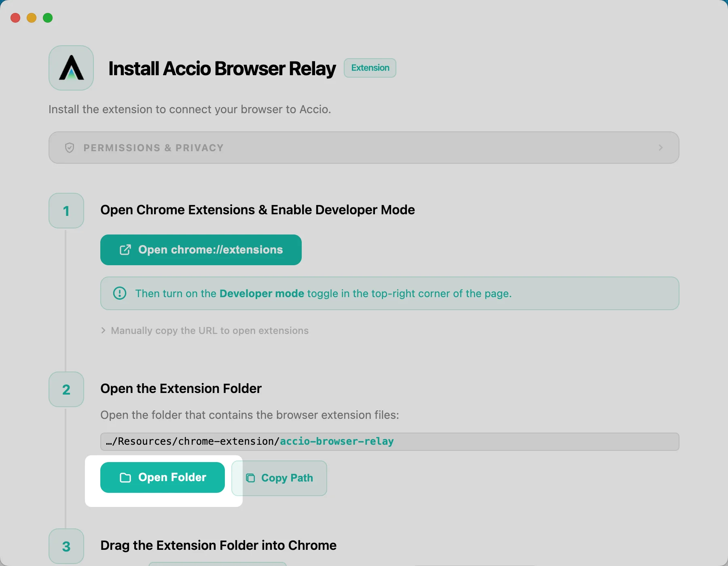Screen dimensions: 728x566
Task: Click the Developer mode bold text
Action: 262,294
